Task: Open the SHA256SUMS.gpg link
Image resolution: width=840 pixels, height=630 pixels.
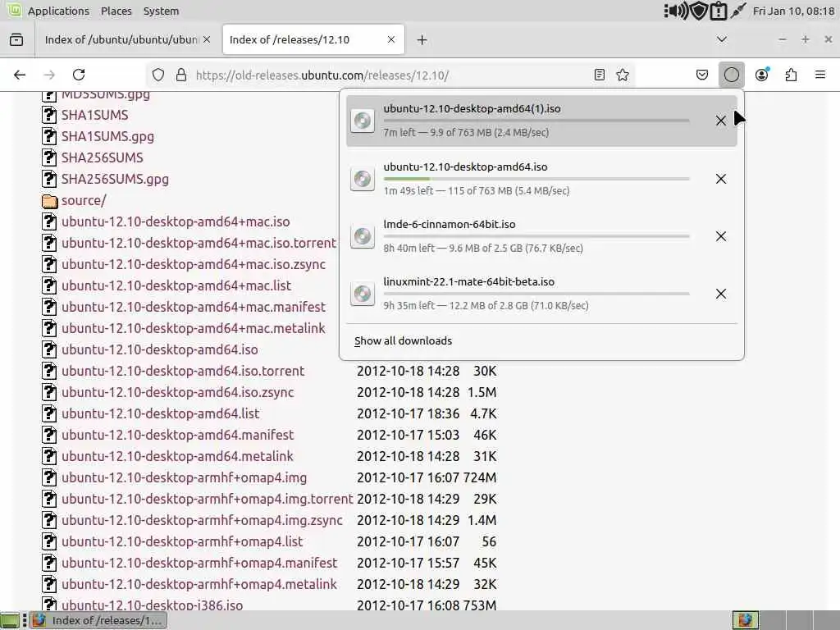Action: pyautogui.click(x=115, y=179)
